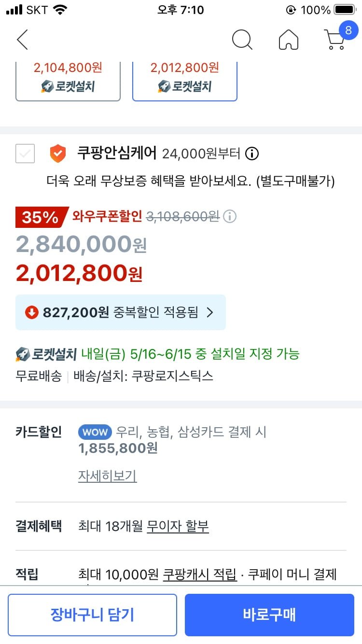362x644 pixels.
Task: Tap the back arrow icon
Action: 22,40
